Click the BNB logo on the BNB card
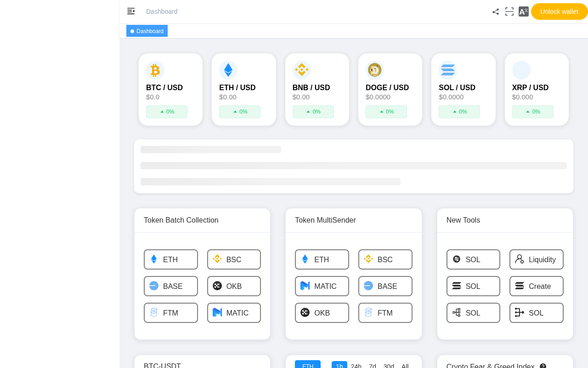 click(302, 70)
